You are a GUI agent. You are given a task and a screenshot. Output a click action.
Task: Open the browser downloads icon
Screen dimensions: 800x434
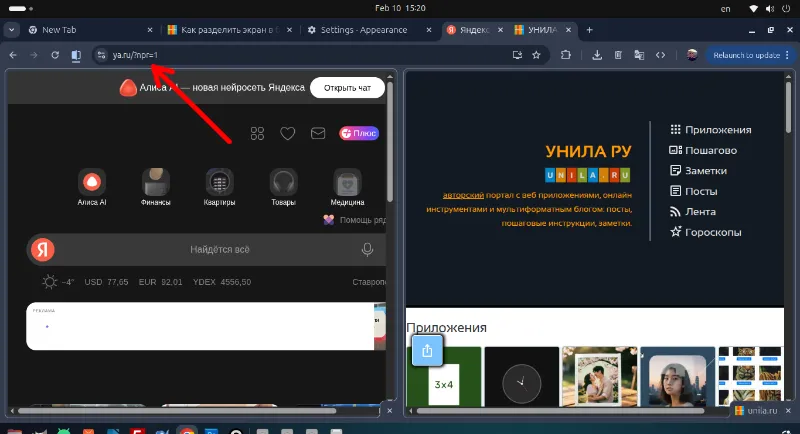(597, 55)
